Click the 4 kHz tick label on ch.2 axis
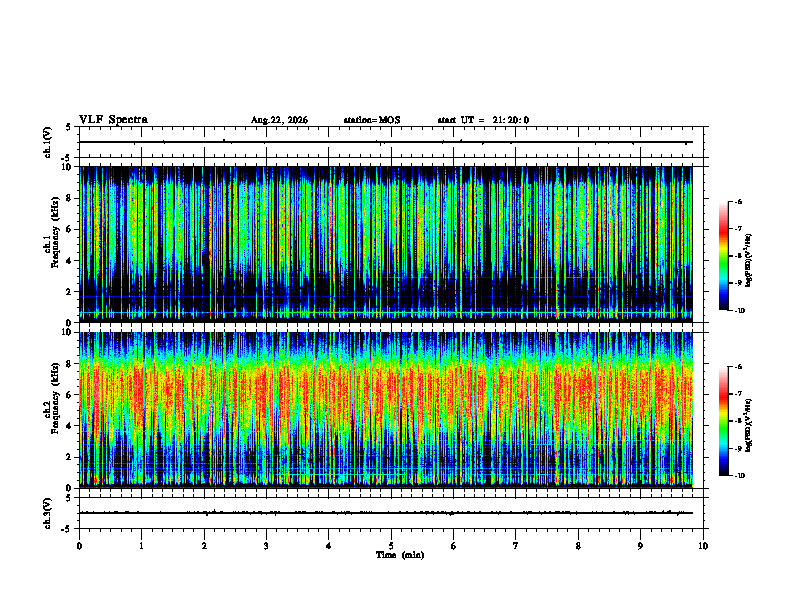The image size is (792, 612). click(69, 426)
